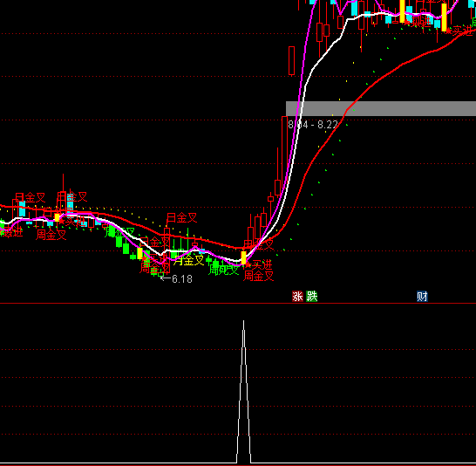Select the yellow 月金叉 signal label
This screenshot has width=476, height=466.
coord(188,260)
